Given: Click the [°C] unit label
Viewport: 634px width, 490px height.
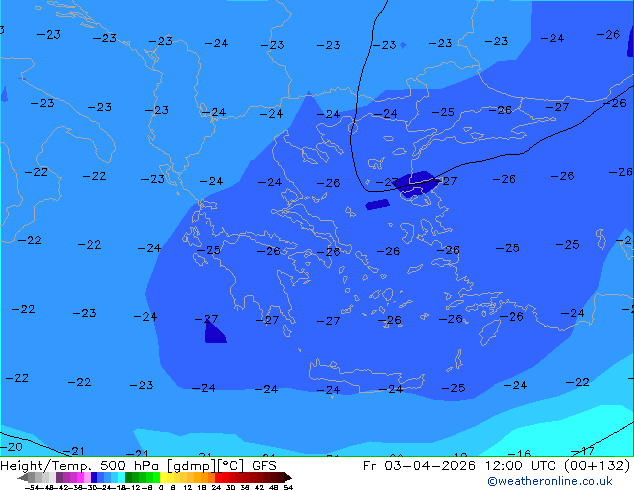Looking at the screenshot, I should pyautogui.click(x=231, y=466).
